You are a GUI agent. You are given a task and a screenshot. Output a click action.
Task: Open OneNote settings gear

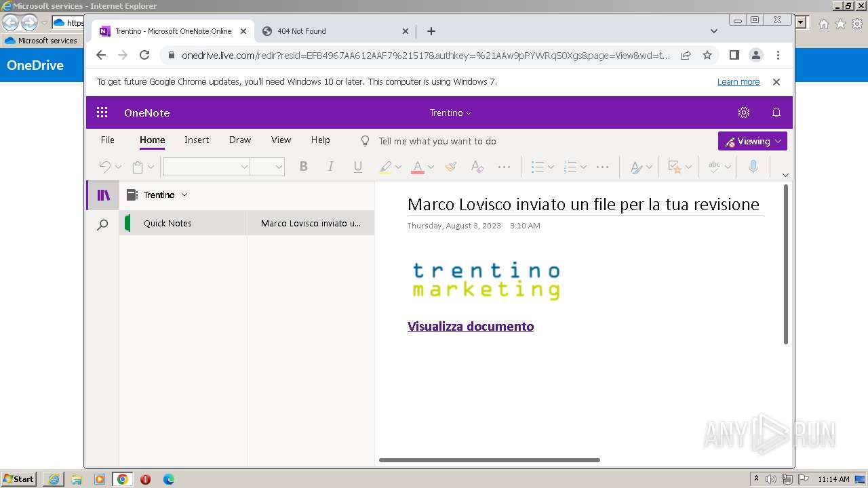pos(744,113)
